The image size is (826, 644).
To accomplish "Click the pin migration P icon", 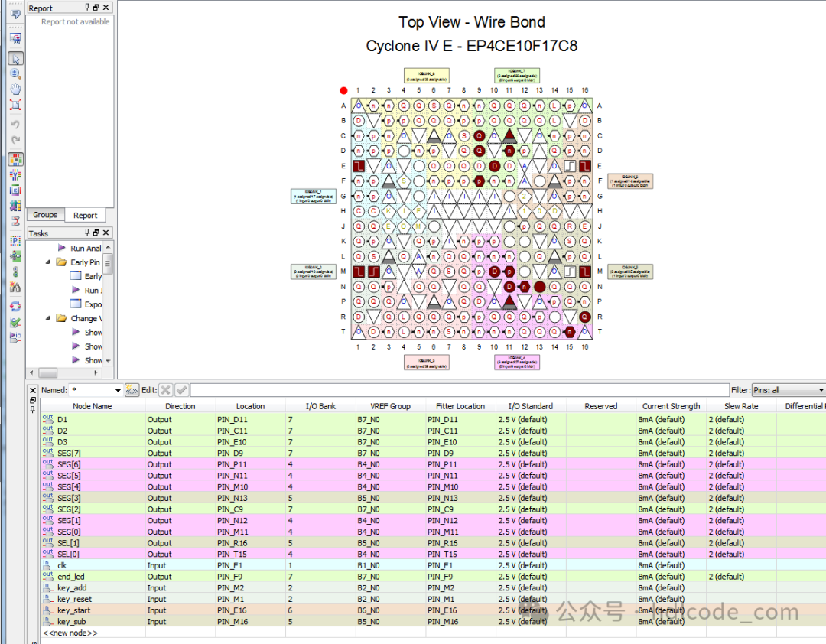I will click(16, 240).
